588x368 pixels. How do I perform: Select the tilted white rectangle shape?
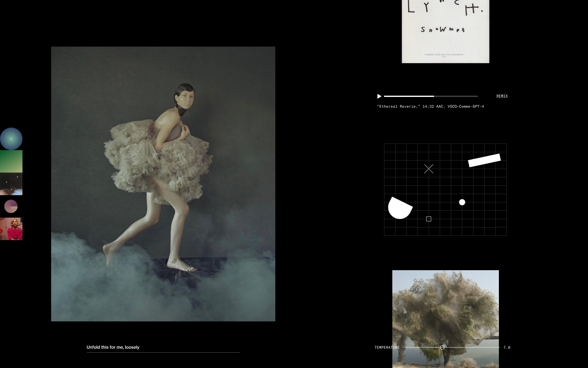(484, 160)
